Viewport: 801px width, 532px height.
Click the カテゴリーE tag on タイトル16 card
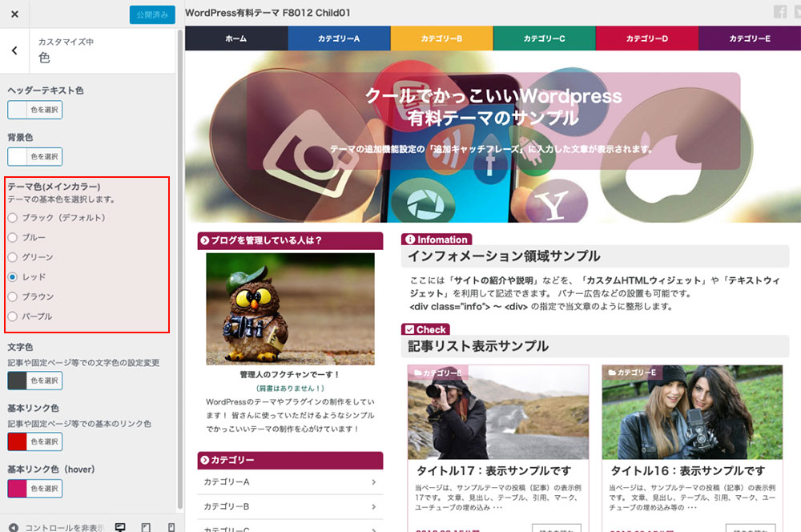point(632,373)
